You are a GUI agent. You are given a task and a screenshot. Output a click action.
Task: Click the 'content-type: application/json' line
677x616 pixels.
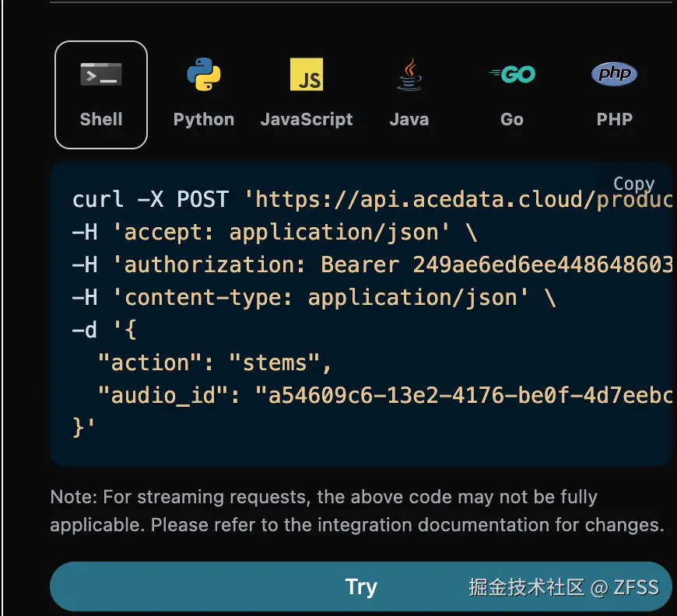pos(314,298)
